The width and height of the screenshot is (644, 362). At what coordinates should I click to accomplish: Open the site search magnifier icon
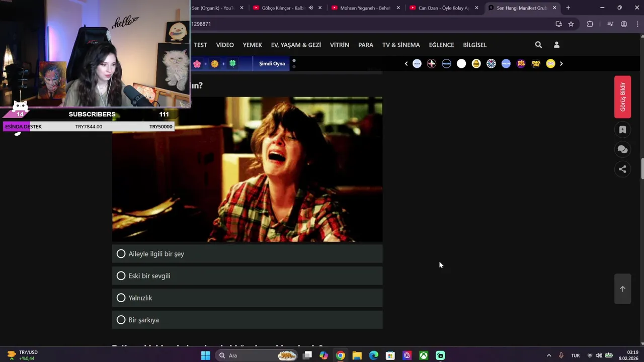coord(538,45)
